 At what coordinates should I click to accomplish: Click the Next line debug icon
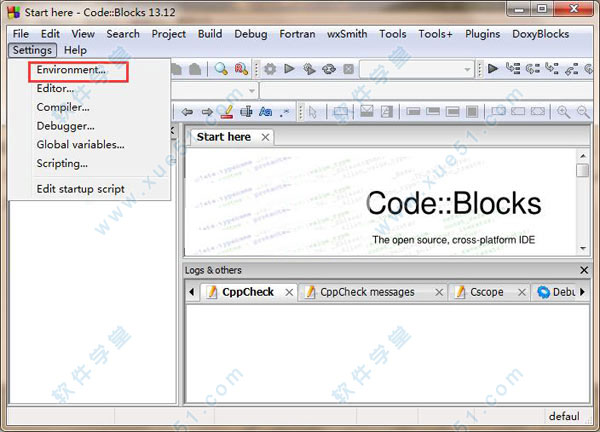(533, 69)
